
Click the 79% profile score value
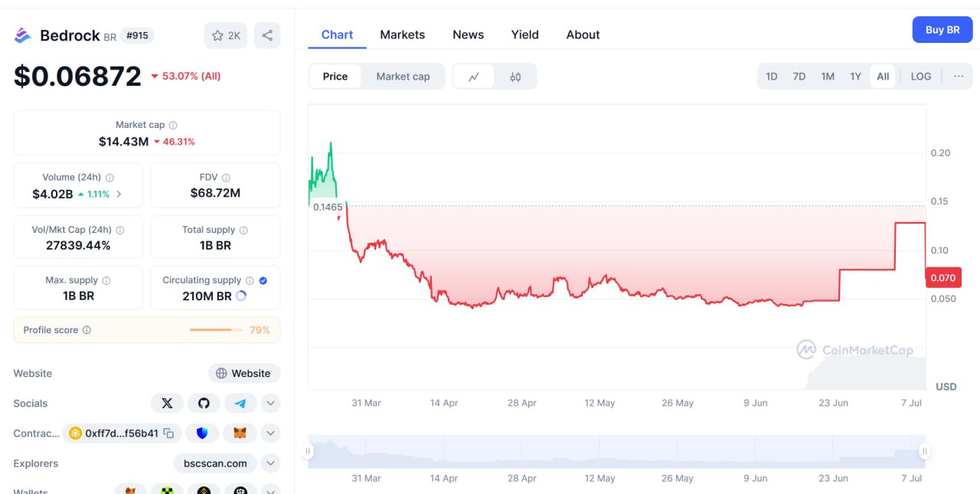point(260,330)
